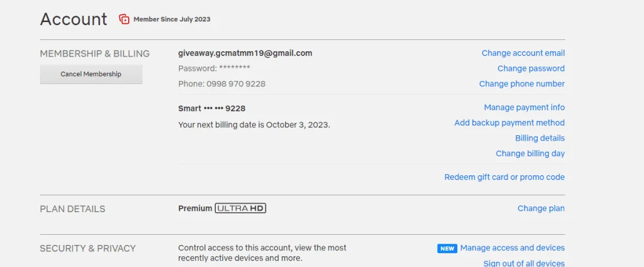Screen dimensions: 644x267
Task: Open Manage payment info
Action: click(x=525, y=107)
